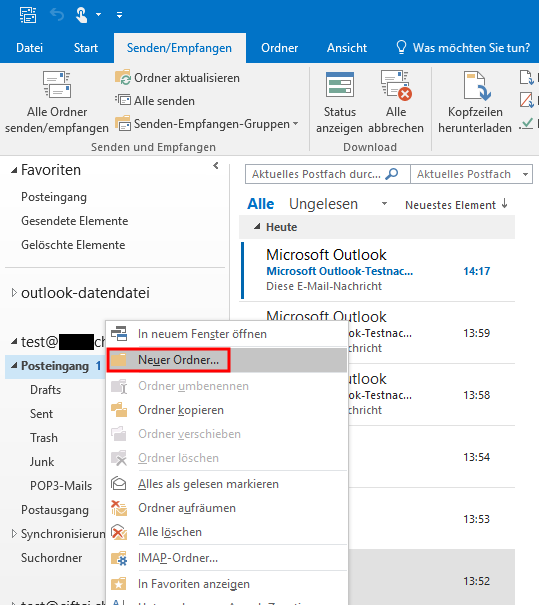The height and width of the screenshot is (605, 539).
Task: Choose 'Alle löschen' in the context menu
Action: [x=226, y=532]
